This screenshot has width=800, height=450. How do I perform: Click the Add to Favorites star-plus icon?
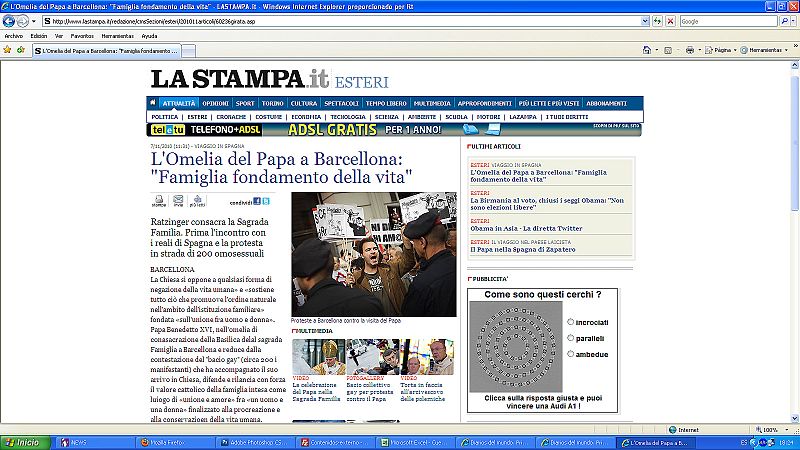tap(21, 50)
